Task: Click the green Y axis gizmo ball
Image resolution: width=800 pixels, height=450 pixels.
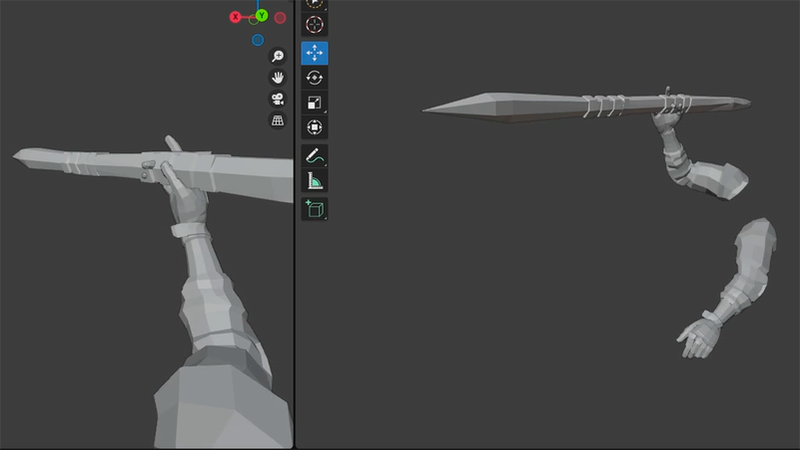Action: 261,15
